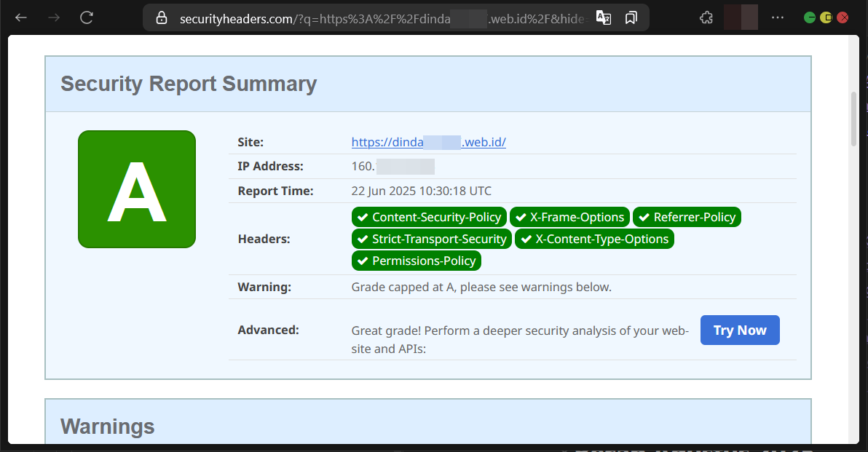Click the X-Frame-Options header badge
The width and height of the screenshot is (868, 452).
coord(569,218)
